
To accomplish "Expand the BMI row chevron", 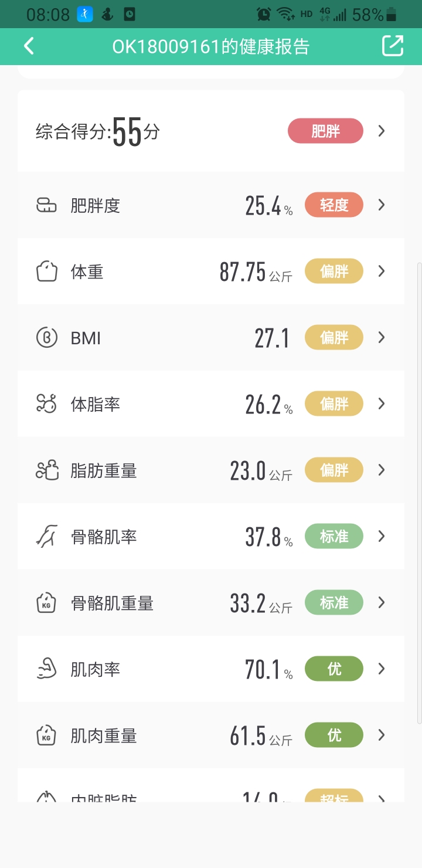I will pos(382,337).
